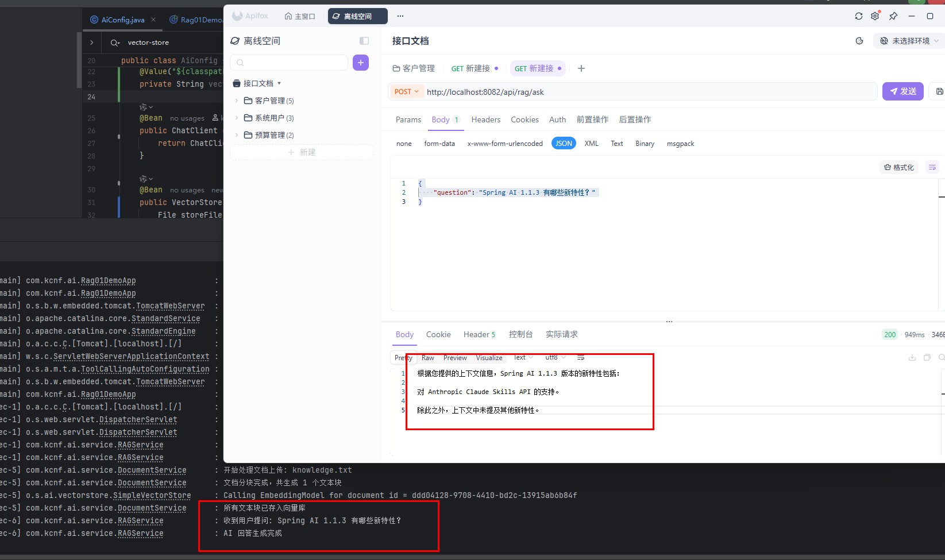Viewport: 945px width, 560px height.
Task: Click the sidebar search box
Action: 289,63
